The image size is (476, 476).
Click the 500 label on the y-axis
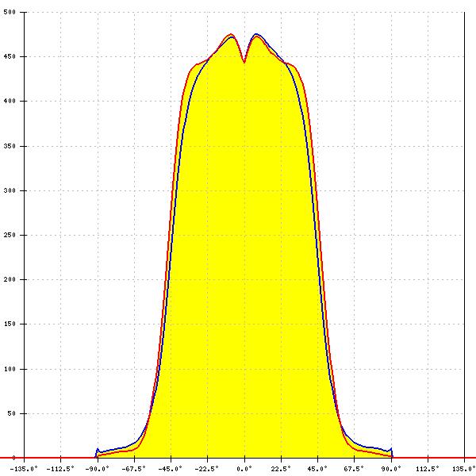(x=10, y=12)
